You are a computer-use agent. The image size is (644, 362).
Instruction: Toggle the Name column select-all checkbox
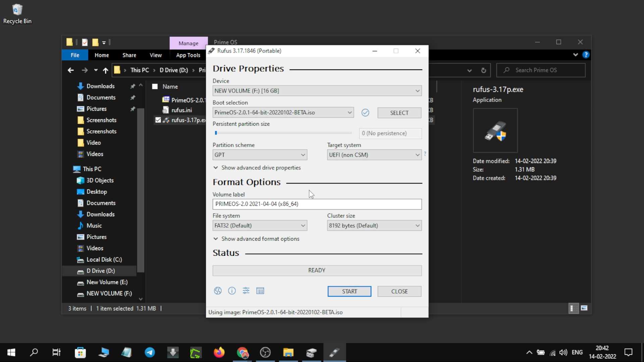(x=155, y=86)
